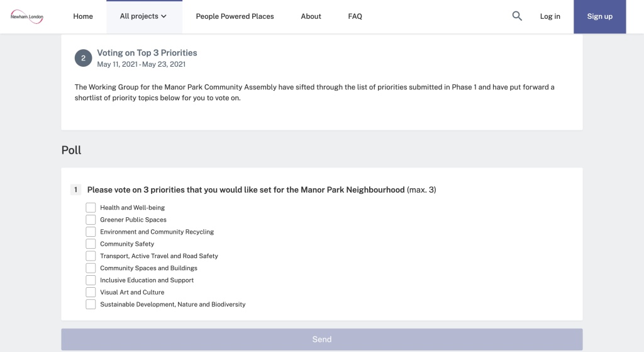Select the Community Safety checkbox
Viewport: 644px width, 352px height.
91,244
